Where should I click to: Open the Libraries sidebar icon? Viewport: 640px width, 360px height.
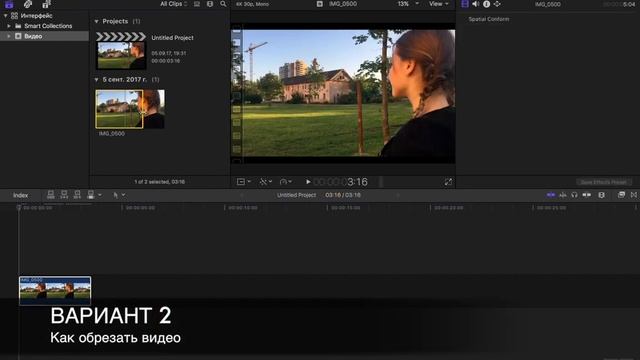[9, 4]
